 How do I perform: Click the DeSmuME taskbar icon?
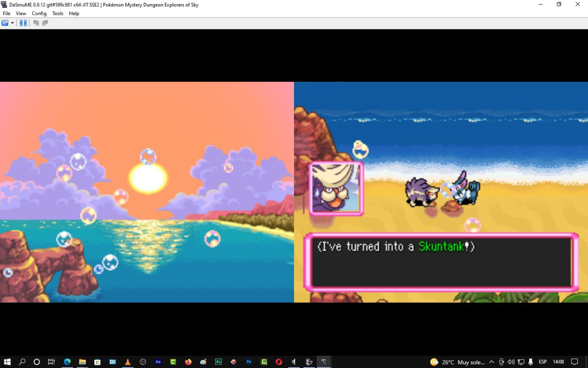(x=324, y=362)
